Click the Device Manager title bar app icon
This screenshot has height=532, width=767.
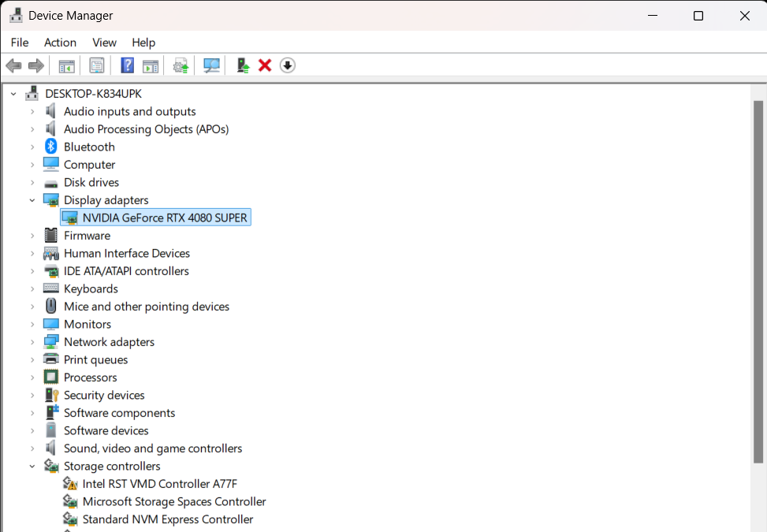tap(16, 16)
